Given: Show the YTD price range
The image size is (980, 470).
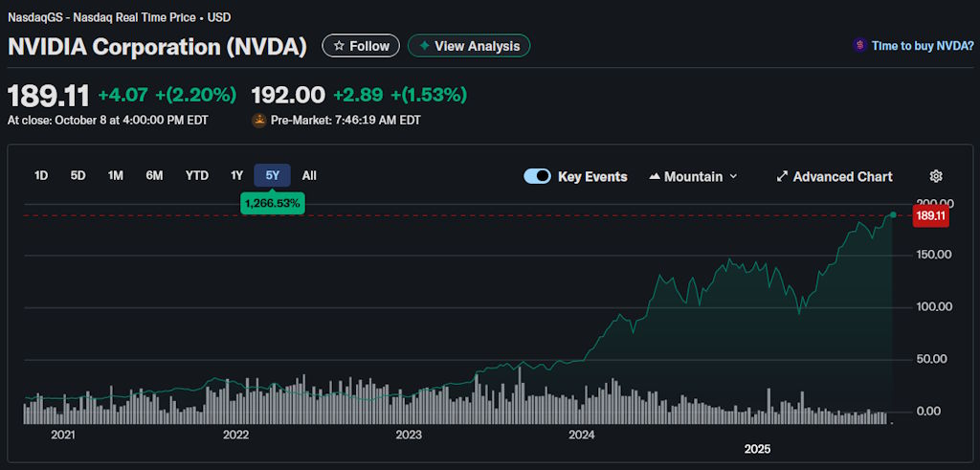Looking at the screenshot, I should [x=196, y=175].
